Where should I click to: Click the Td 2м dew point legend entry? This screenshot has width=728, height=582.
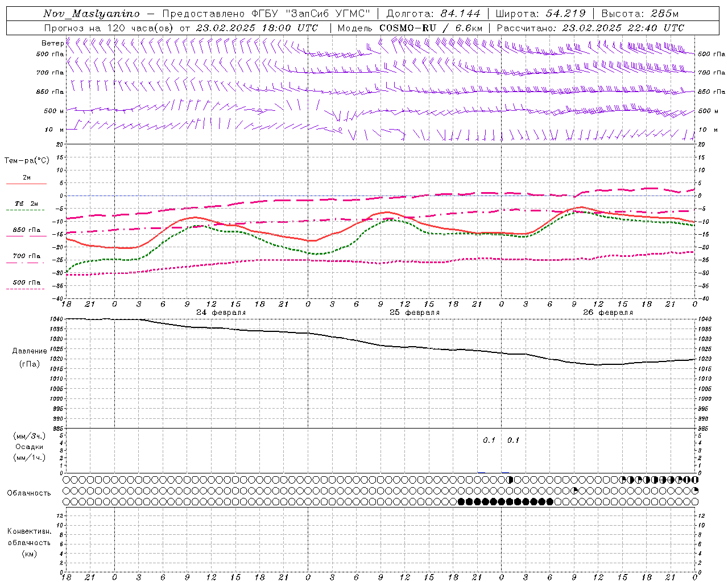(27, 203)
